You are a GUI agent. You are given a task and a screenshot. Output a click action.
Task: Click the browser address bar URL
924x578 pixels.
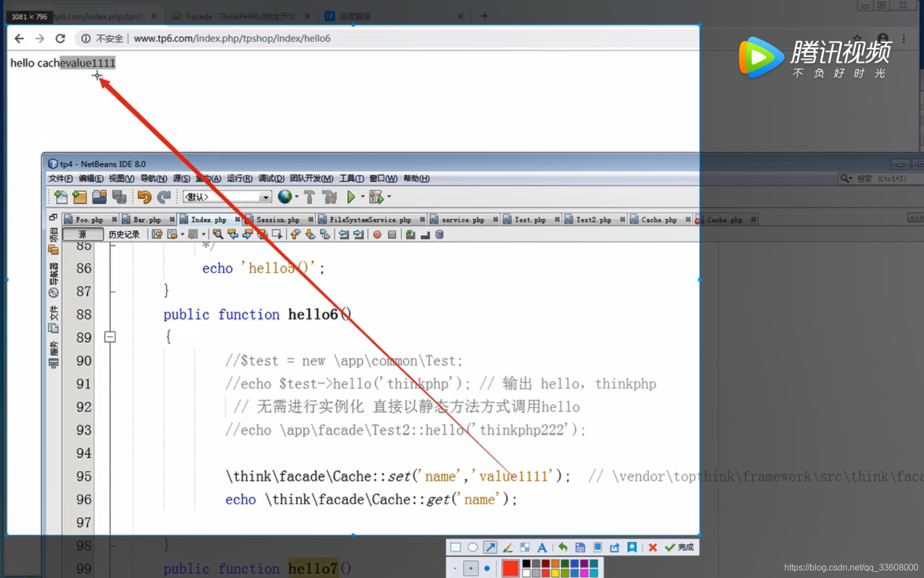click(232, 39)
